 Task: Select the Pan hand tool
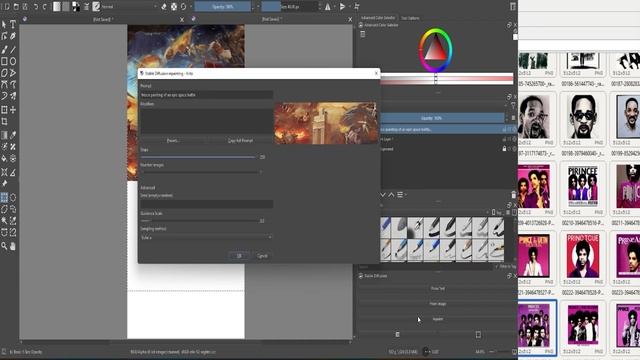click(13, 246)
